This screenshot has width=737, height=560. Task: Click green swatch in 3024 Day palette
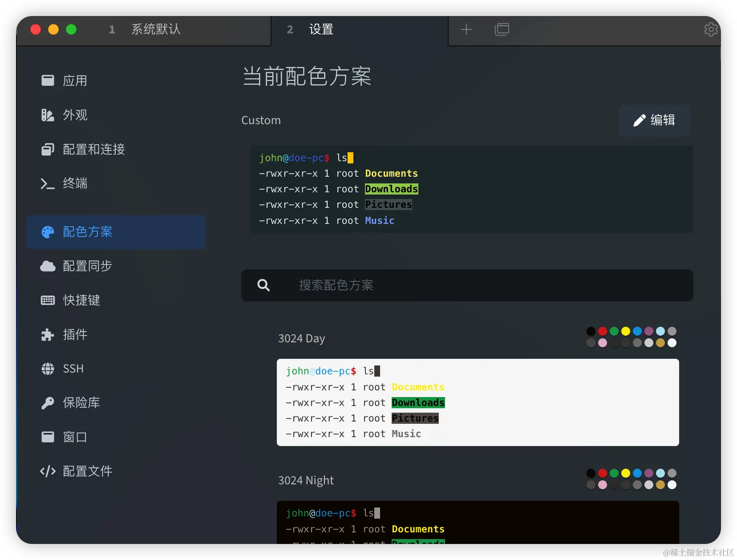click(x=614, y=331)
